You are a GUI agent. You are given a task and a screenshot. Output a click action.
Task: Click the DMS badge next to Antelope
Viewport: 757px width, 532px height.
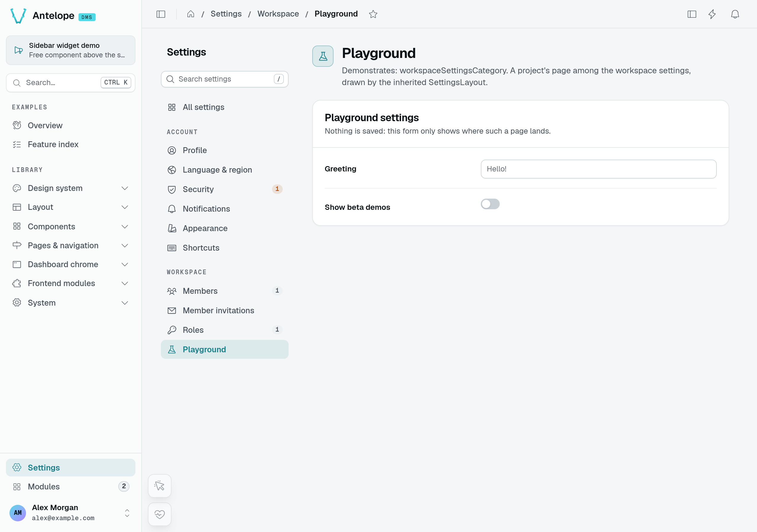tap(87, 17)
